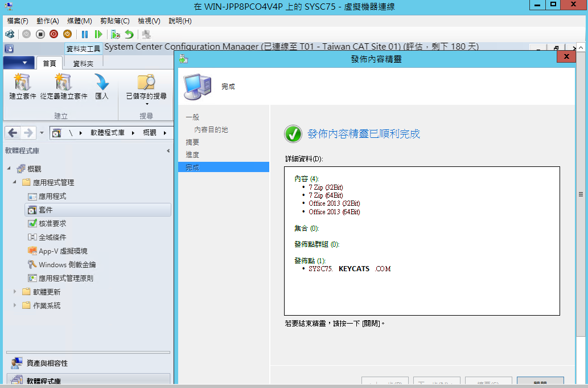
Task: Select 應用程式管理原則 in the tree
Action: pyautogui.click(x=60, y=278)
